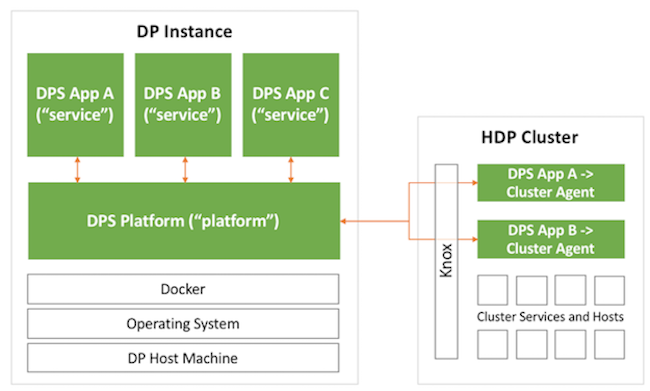The height and width of the screenshot is (391, 650).
Task: Click the DPS App C service box
Action: (291, 105)
